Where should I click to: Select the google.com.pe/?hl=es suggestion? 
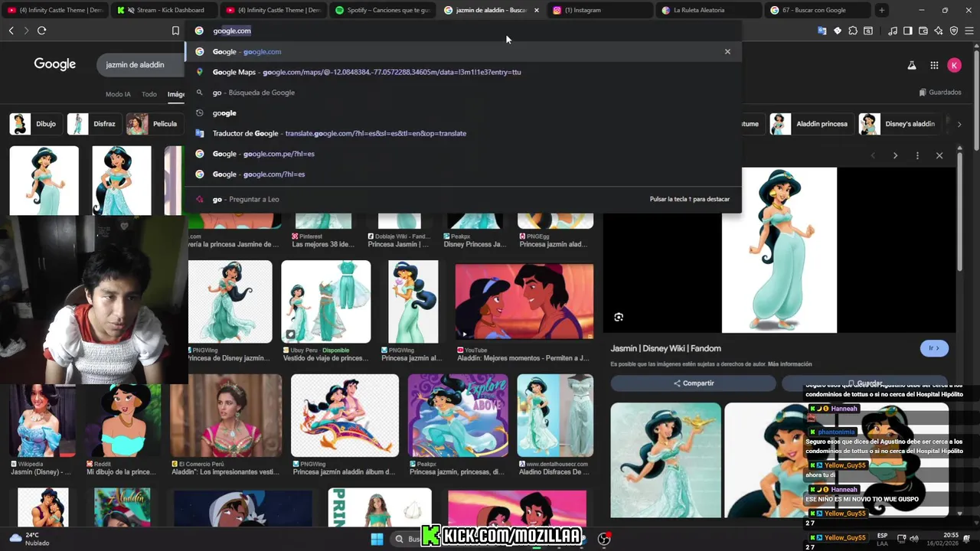click(463, 154)
